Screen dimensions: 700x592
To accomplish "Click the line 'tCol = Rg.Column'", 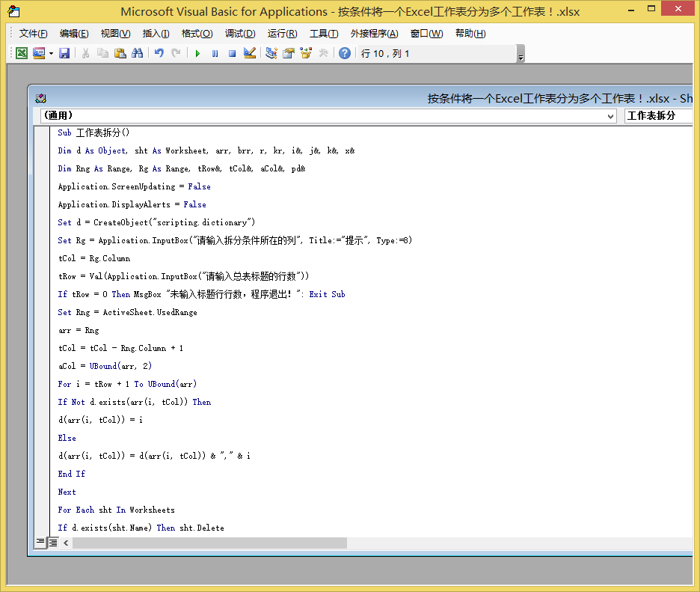I will pos(94,258).
